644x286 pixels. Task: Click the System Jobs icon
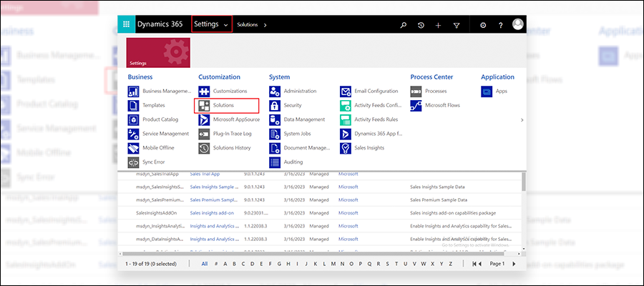[275, 134]
